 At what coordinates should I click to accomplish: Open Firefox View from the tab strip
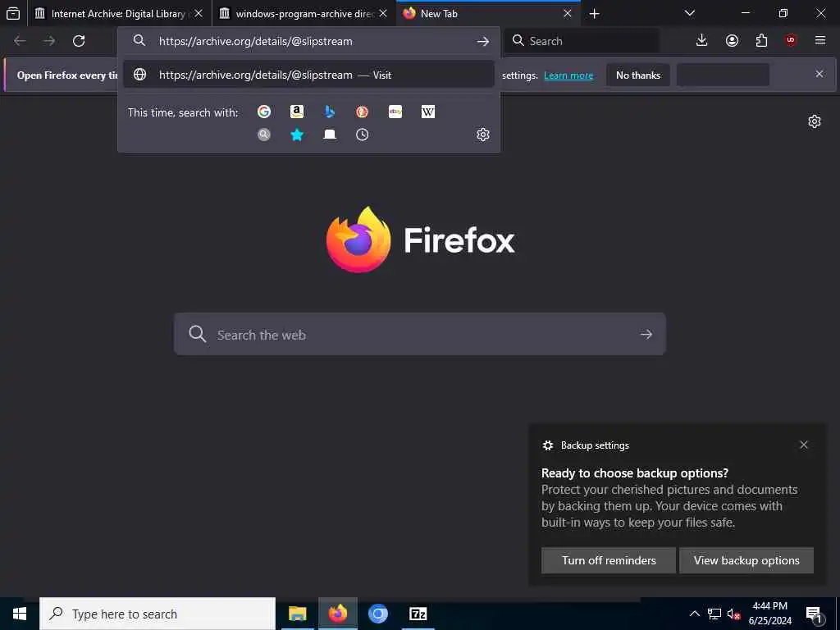pyautogui.click(x=13, y=13)
